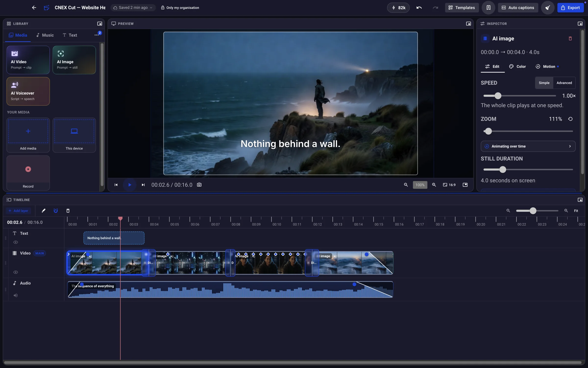Select the pencil edit tool in timeline
The image size is (588, 368).
44,211
